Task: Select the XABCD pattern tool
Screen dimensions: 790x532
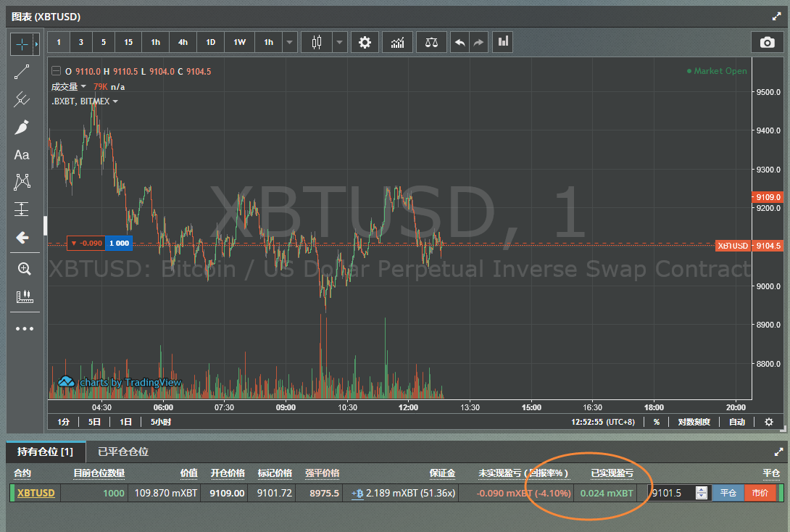Action: tap(22, 182)
